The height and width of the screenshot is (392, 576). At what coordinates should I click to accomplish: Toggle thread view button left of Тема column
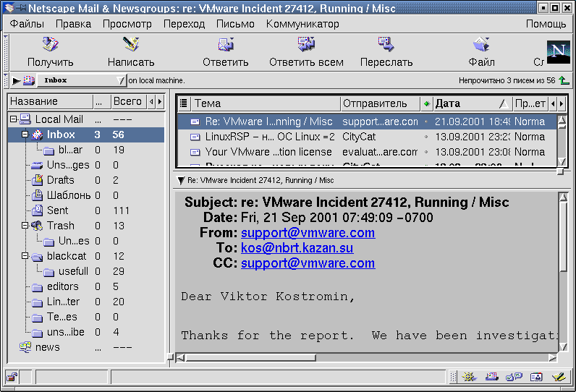(184, 103)
